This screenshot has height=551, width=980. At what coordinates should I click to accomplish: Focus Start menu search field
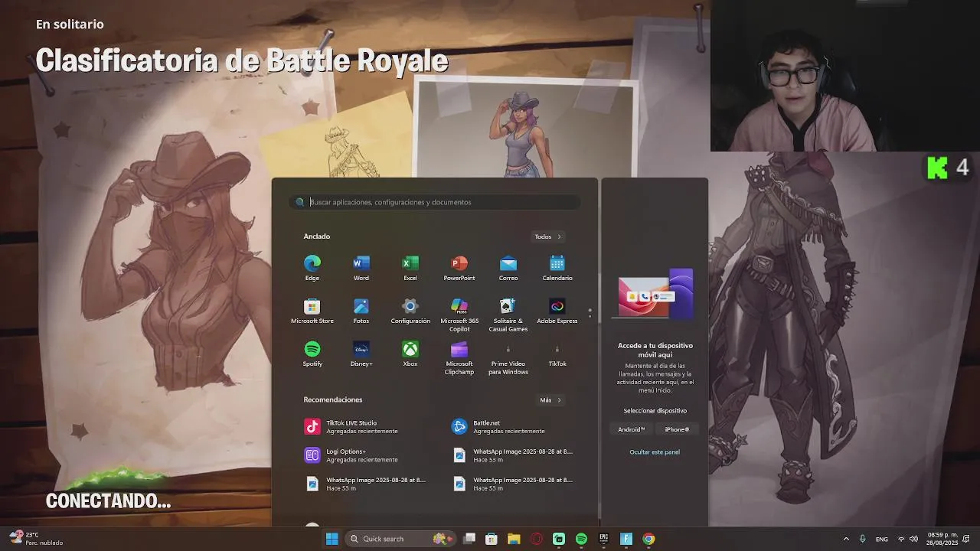(435, 202)
